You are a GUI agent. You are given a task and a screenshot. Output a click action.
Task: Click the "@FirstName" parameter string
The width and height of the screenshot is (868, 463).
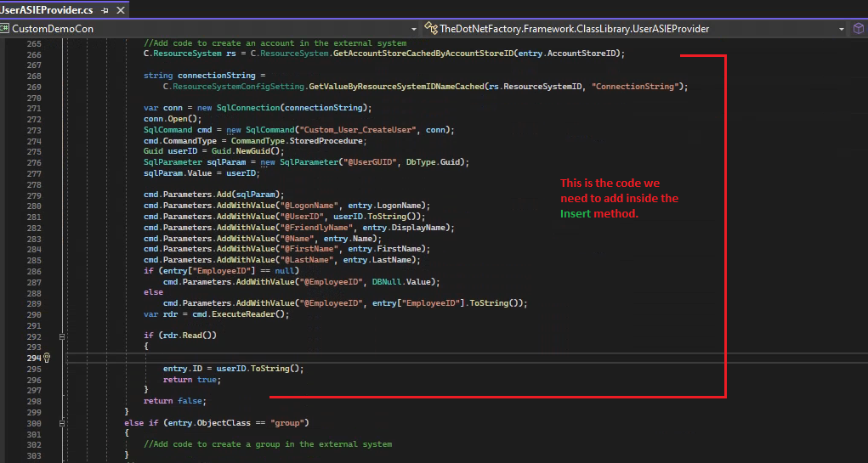tap(309, 249)
